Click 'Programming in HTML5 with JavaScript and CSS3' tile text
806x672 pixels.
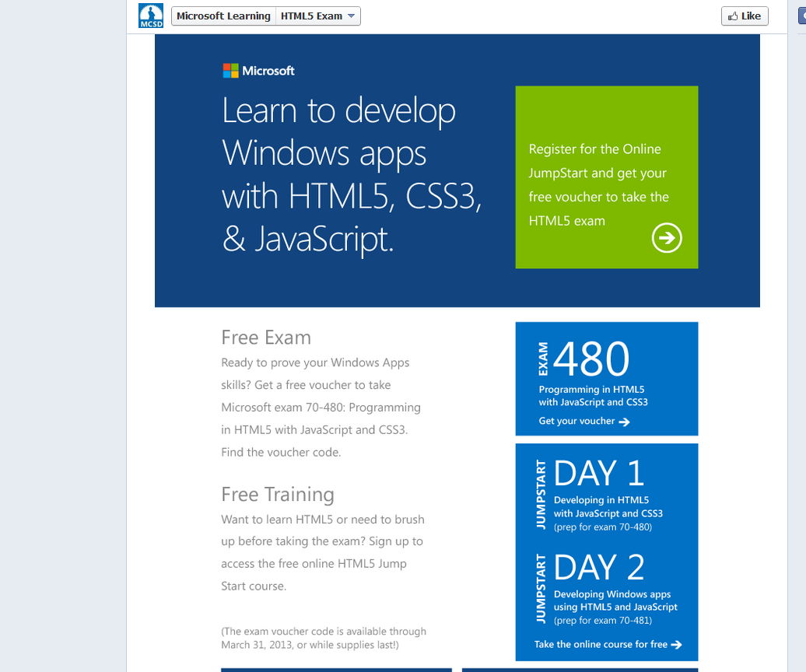click(593, 396)
